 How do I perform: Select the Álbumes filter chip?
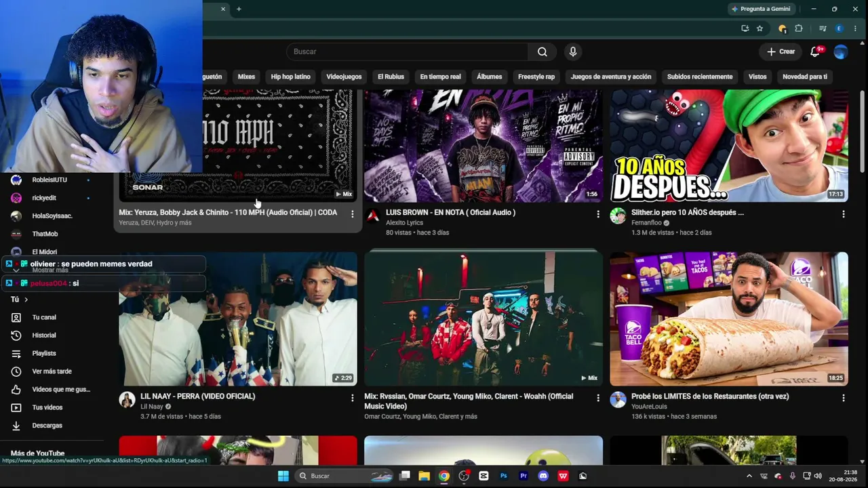click(489, 77)
